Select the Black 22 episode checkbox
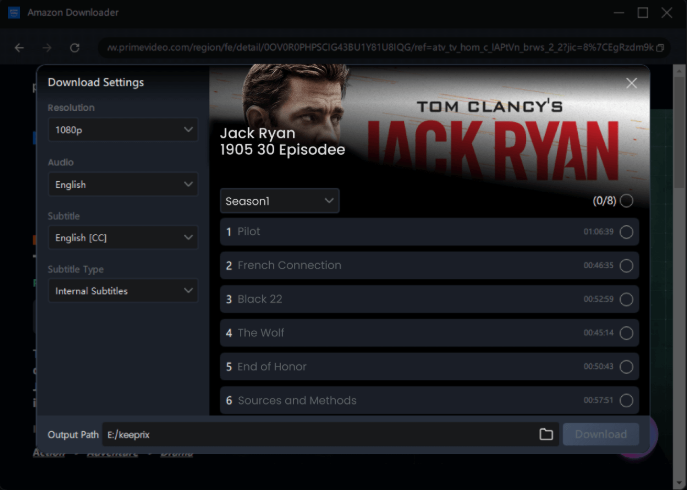The width and height of the screenshot is (687, 490). 626,299
